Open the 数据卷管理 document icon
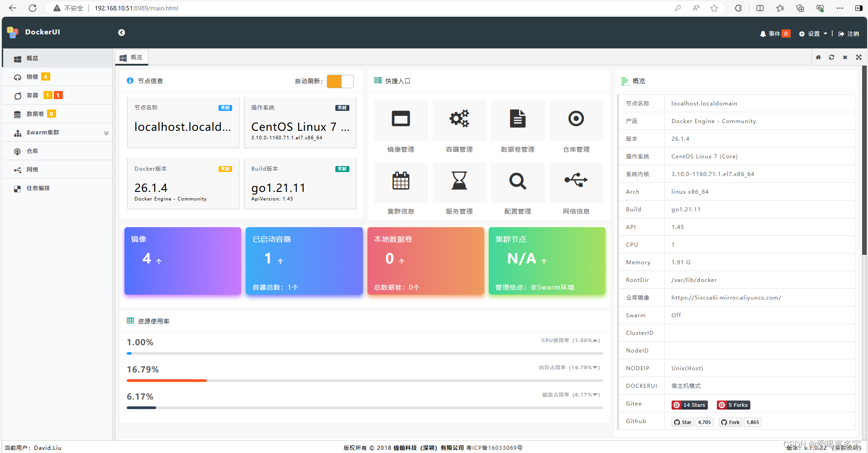Viewport: 868px width, 453px height. pyautogui.click(x=517, y=119)
